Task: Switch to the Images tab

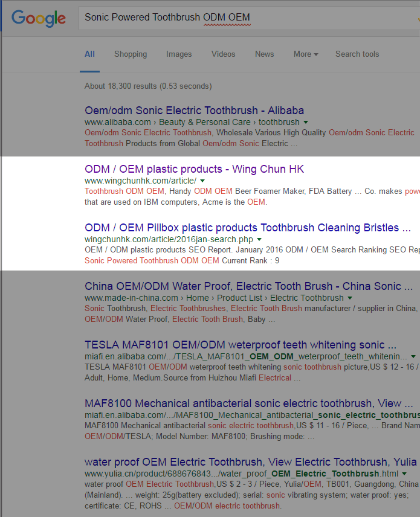Action: [179, 54]
